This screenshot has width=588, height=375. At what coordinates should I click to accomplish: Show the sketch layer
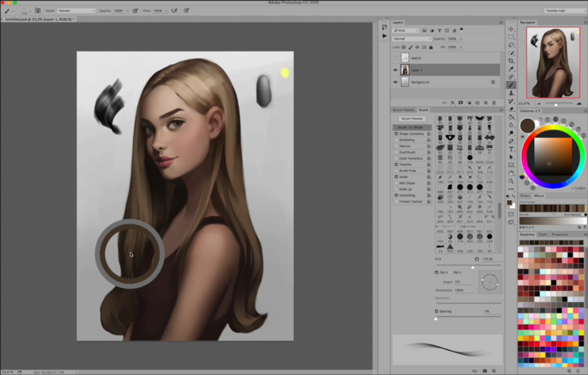396,58
